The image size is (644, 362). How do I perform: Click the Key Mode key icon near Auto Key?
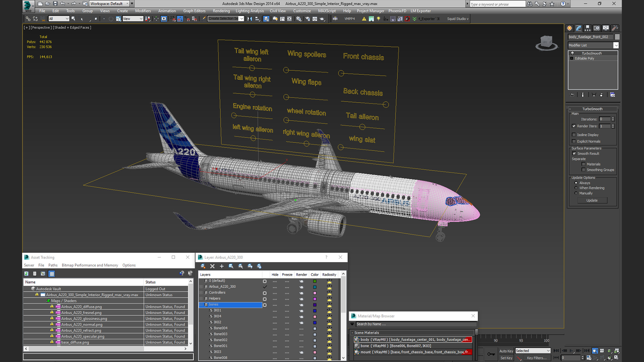[x=491, y=354]
